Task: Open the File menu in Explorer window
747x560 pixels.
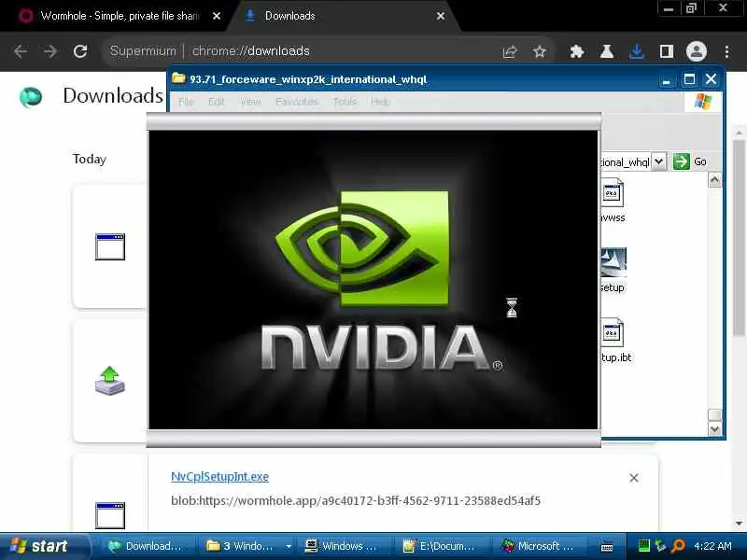Action: pyautogui.click(x=185, y=102)
